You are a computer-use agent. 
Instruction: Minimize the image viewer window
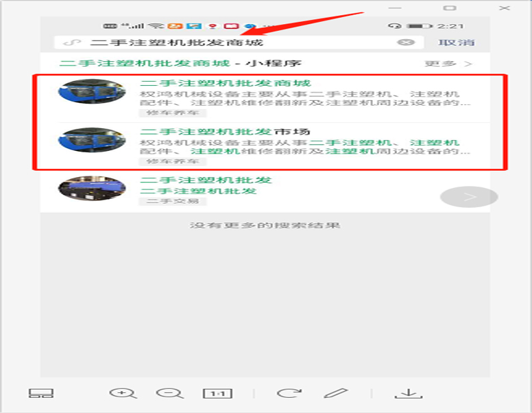coord(395,8)
